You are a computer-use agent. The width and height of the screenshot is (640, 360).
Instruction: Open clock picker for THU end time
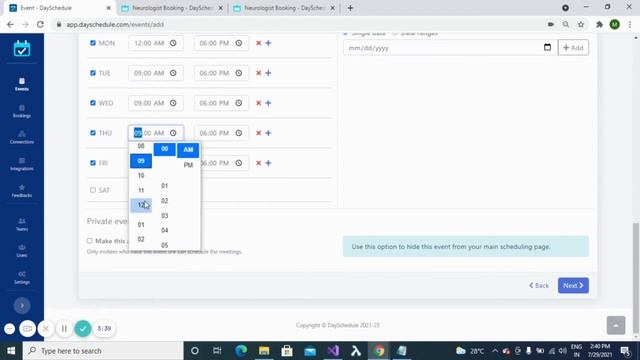pos(239,133)
